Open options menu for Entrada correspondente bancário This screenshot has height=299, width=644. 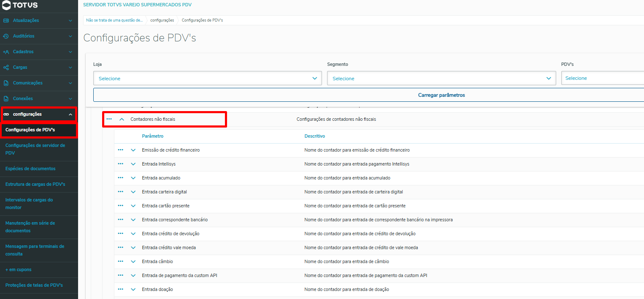pyautogui.click(x=121, y=220)
